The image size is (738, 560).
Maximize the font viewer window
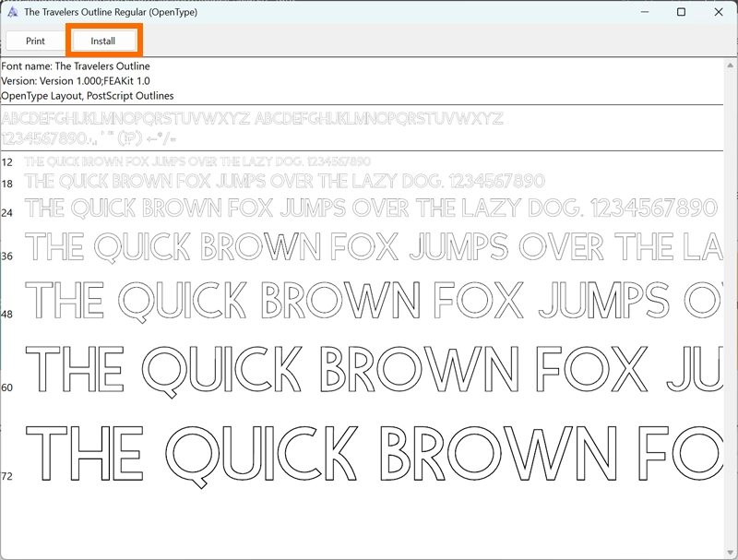coord(681,13)
